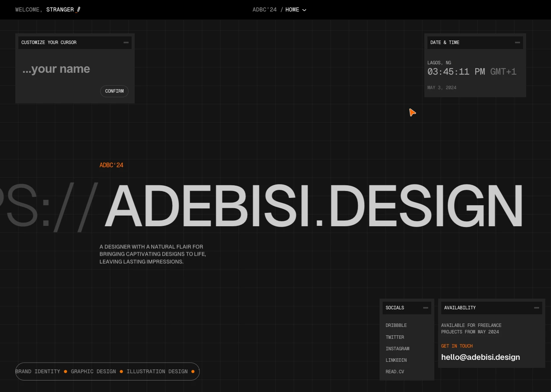Open the READ.CV tab in SOCIALS
Viewport: 551px width, 392px height.
point(395,371)
